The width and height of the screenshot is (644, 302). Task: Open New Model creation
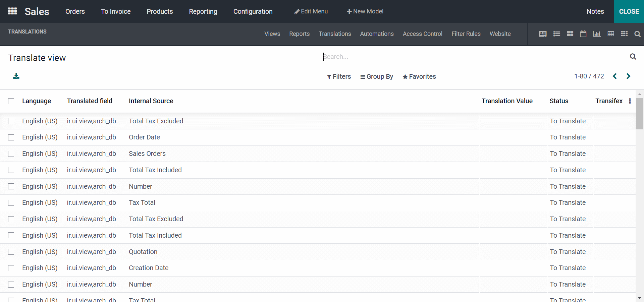click(365, 11)
